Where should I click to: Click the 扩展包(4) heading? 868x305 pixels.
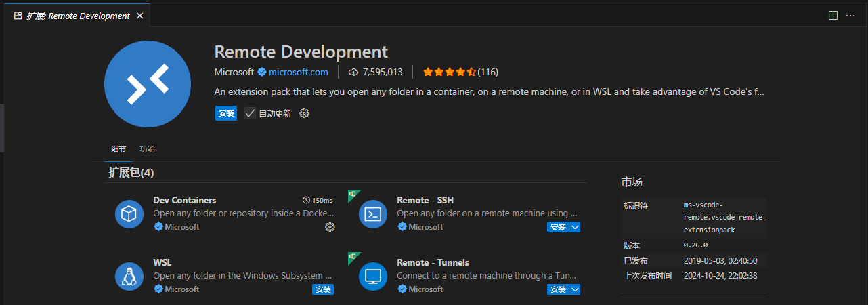pos(131,173)
